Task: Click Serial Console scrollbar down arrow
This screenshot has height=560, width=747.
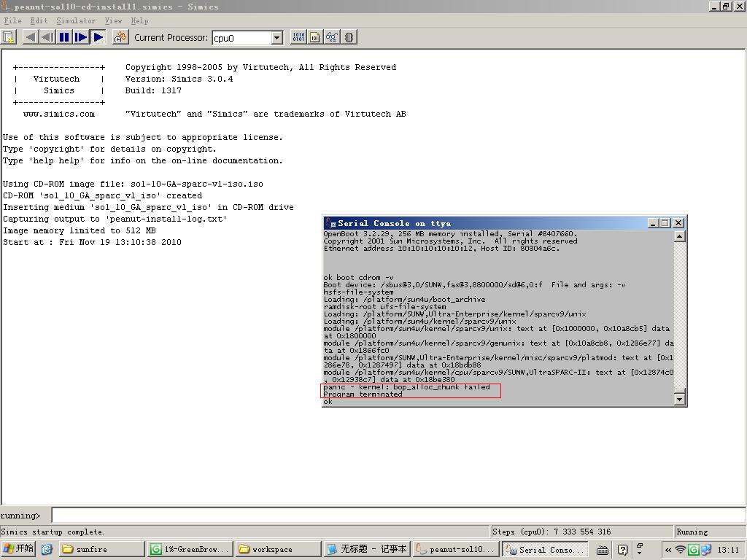Action: [680, 400]
